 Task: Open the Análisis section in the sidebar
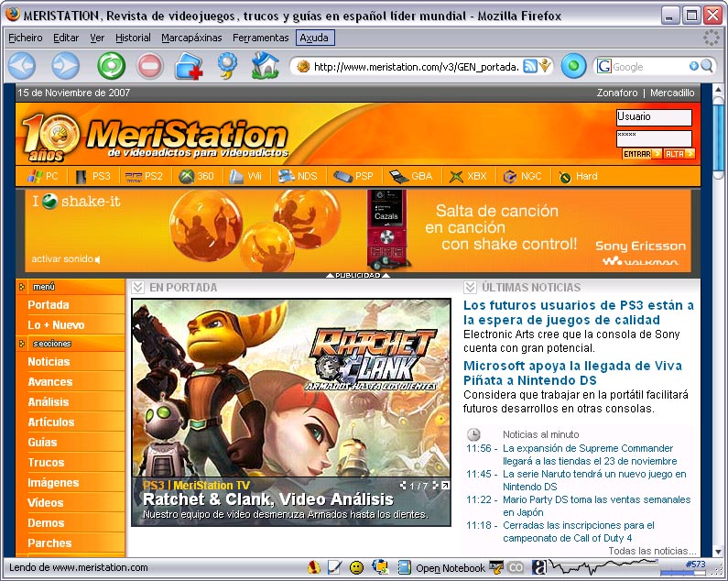click(x=49, y=402)
